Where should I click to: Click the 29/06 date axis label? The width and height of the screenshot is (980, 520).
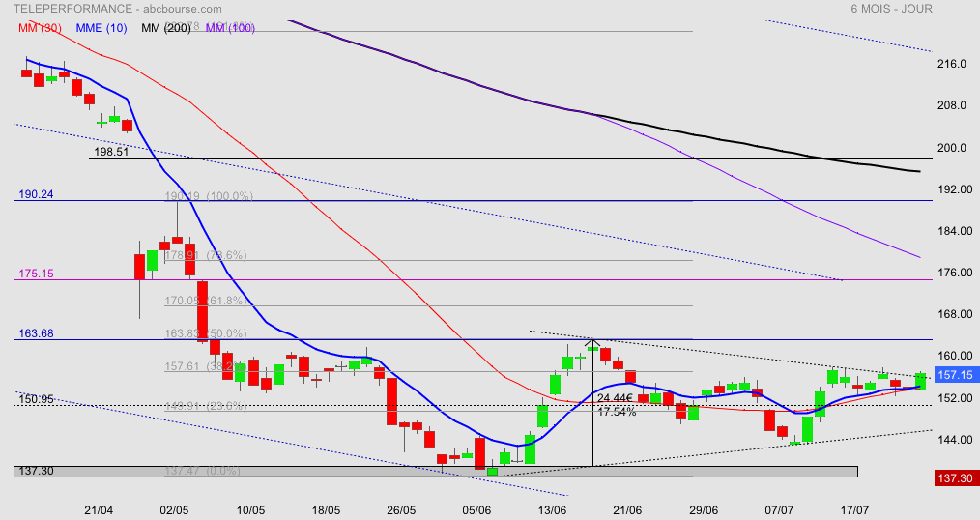pos(704,510)
